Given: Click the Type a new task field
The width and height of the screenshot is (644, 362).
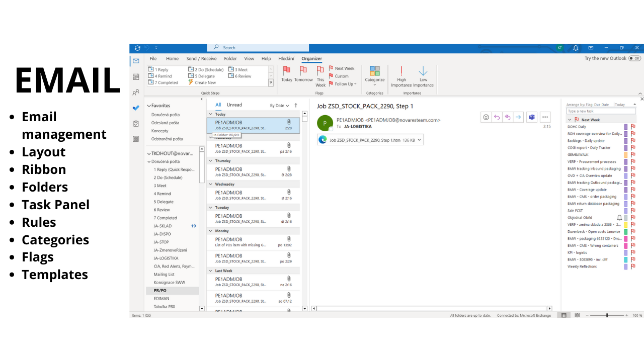Looking at the screenshot, I should (601, 111).
